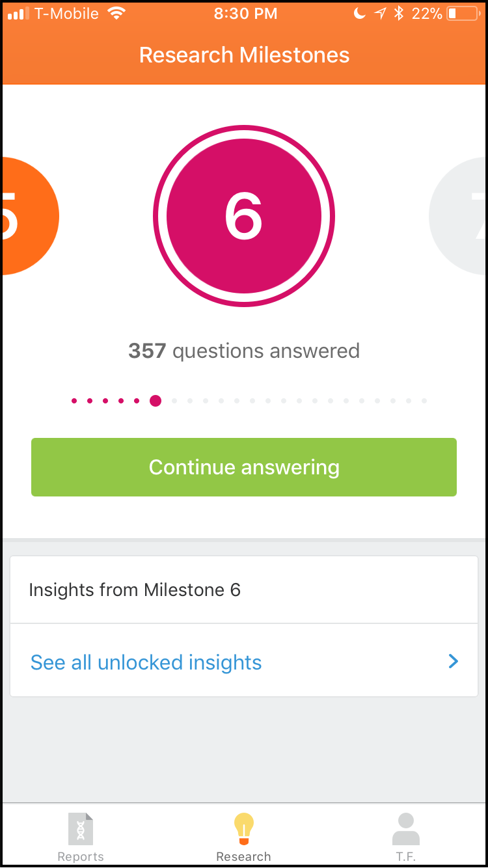Open See all unlocked insights link
This screenshot has width=488, height=868.
pyautogui.click(x=146, y=662)
